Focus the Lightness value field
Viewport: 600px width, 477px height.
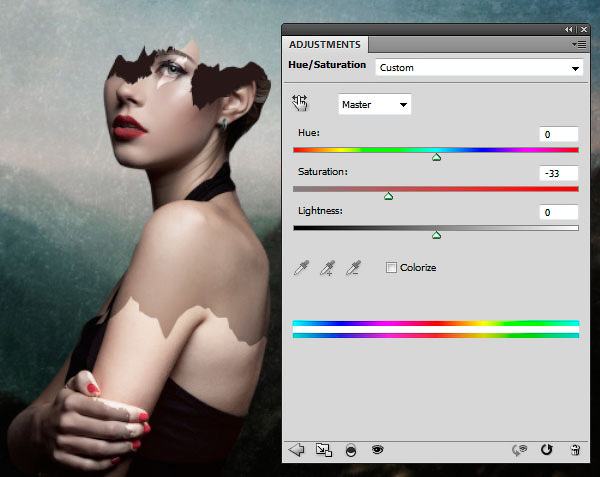559,212
